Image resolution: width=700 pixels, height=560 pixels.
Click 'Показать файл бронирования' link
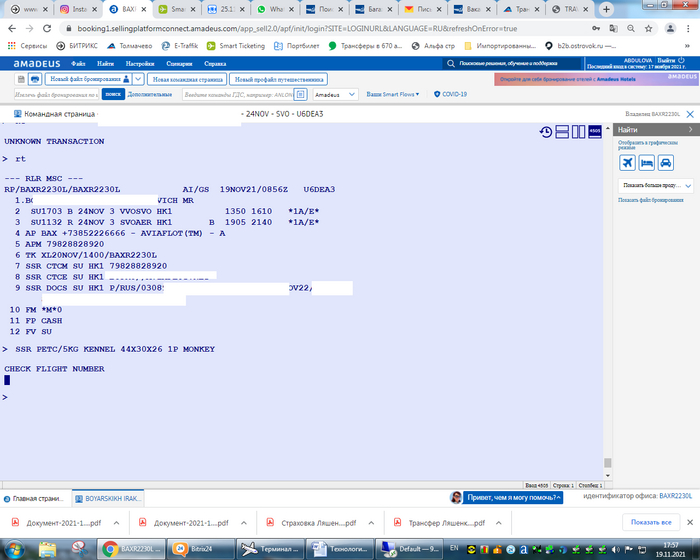click(652, 201)
